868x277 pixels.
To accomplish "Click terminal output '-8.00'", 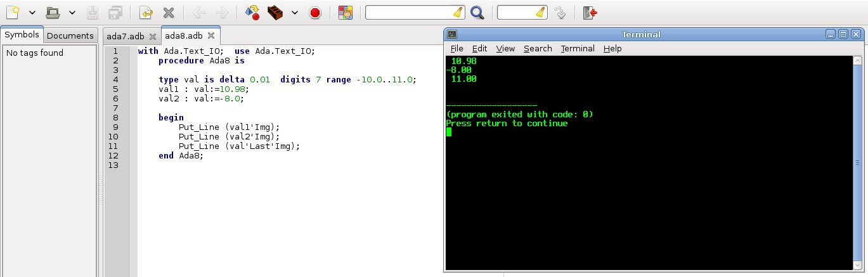I will (459, 70).
